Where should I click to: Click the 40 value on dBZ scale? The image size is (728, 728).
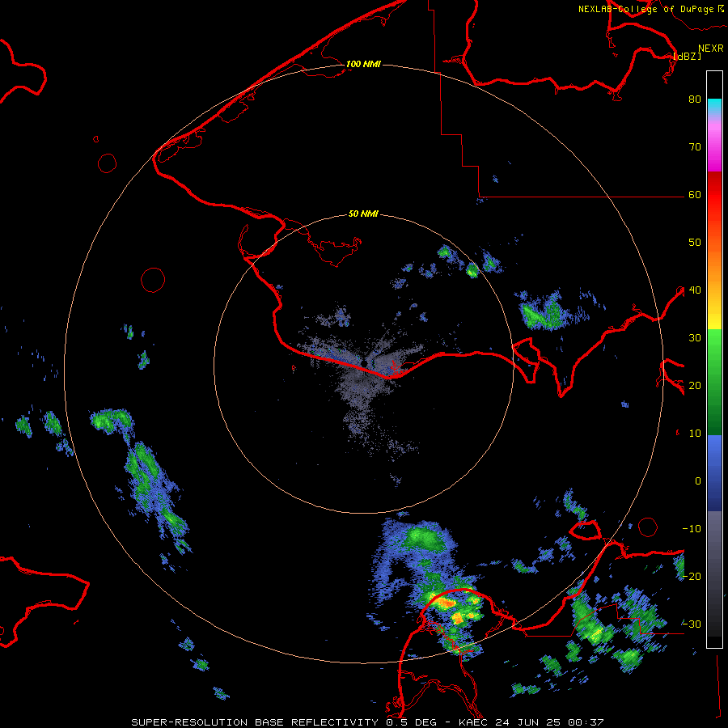695,290
